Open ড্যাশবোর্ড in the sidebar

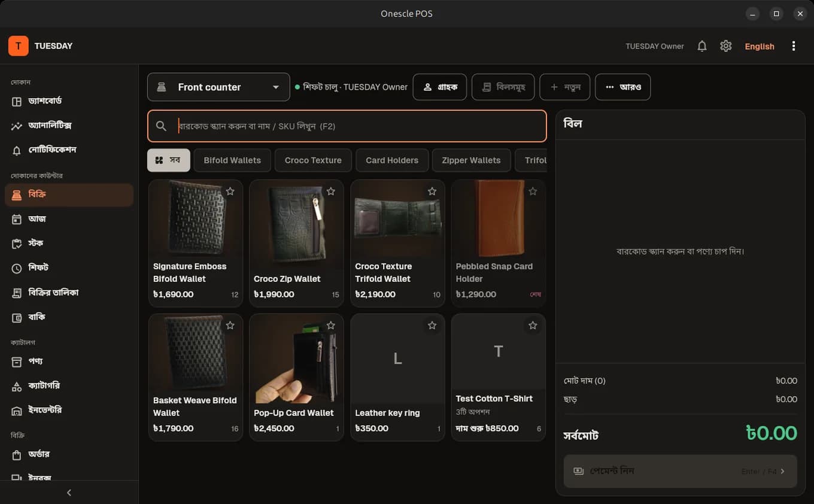click(x=69, y=101)
